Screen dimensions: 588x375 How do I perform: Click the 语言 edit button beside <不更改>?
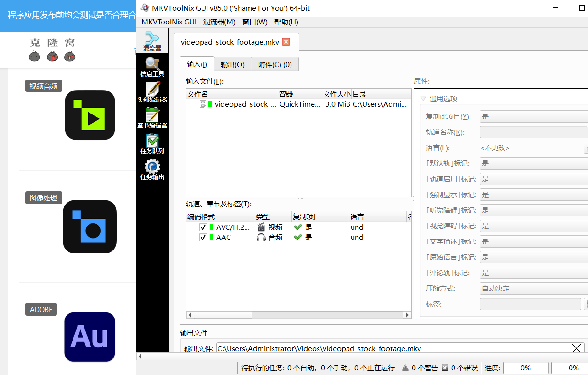[586, 148]
